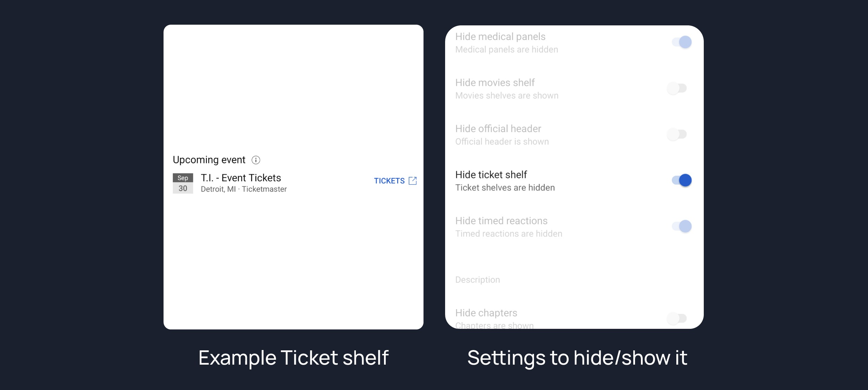Click the 'Hide official header' setting label
Screen dimensions: 868x390
(498, 129)
